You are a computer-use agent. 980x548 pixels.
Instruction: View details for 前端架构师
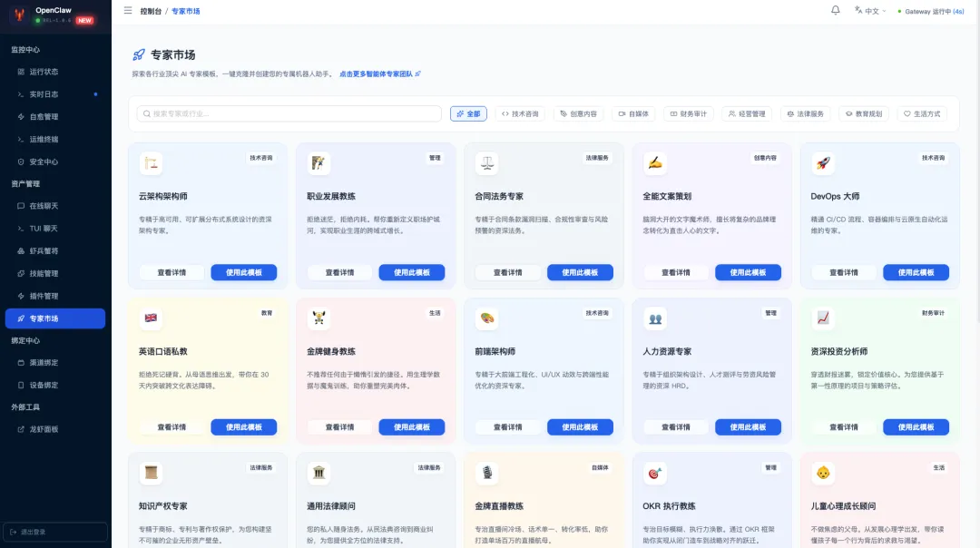(x=508, y=427)
